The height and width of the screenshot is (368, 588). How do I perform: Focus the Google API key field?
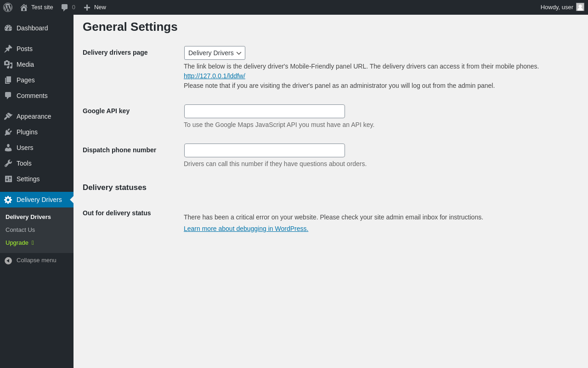[x=264, y=111]
